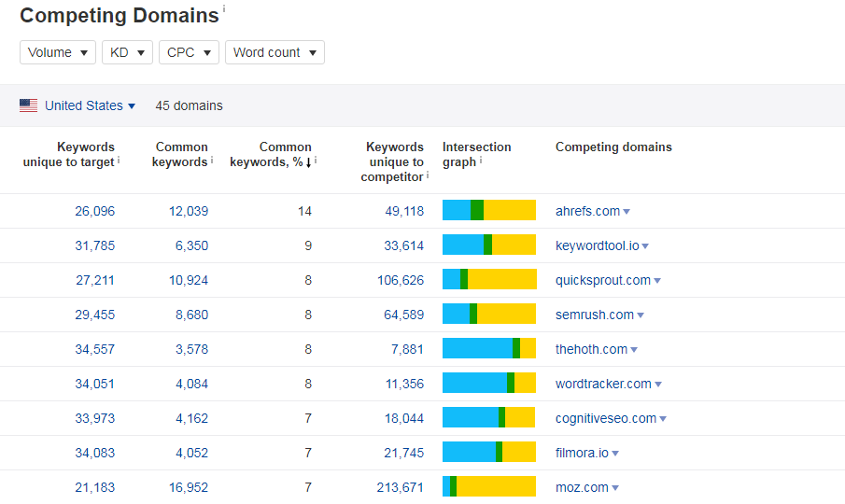The image size is (845, 504).
Task: Click the moz.com intersection graph bar
Action: [489, 485]
